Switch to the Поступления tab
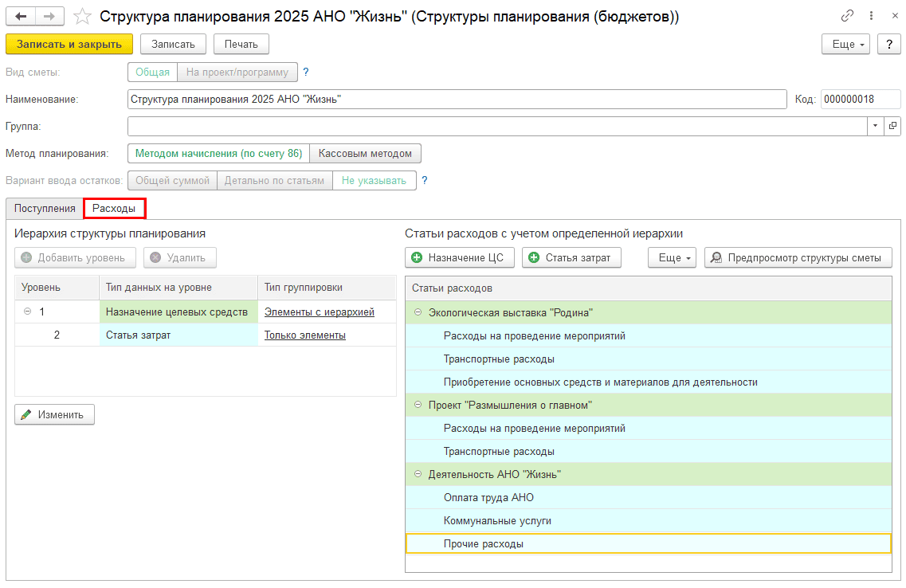 pyautogui.click(x=45, y=208)
